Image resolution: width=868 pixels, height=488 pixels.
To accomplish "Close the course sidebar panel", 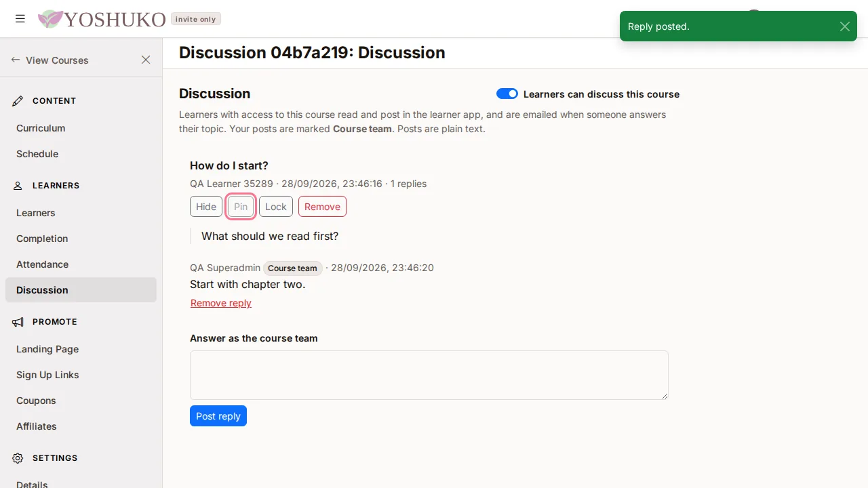I will [146, 60].
